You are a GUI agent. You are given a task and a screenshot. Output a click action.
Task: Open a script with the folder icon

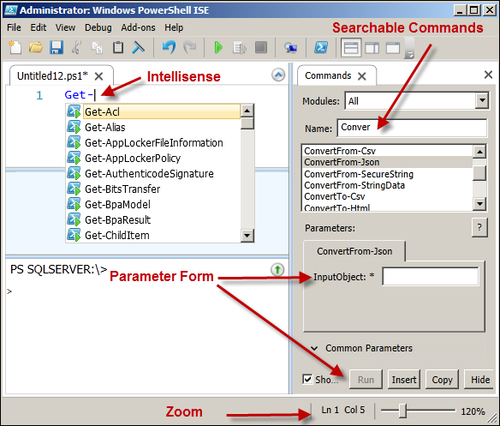(x=35, y=47)
